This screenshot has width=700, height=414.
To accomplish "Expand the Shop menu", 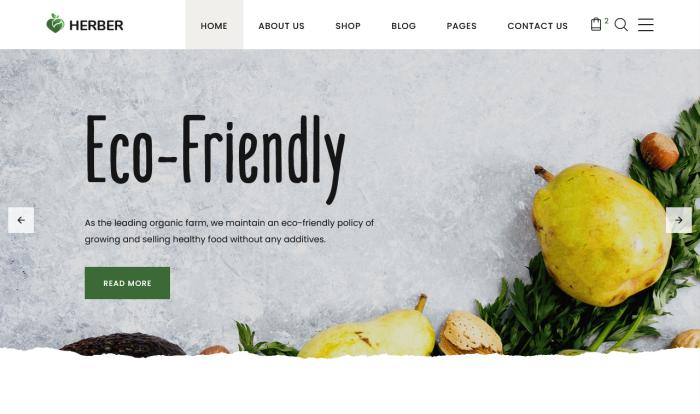I will click(x=348, y=26).
